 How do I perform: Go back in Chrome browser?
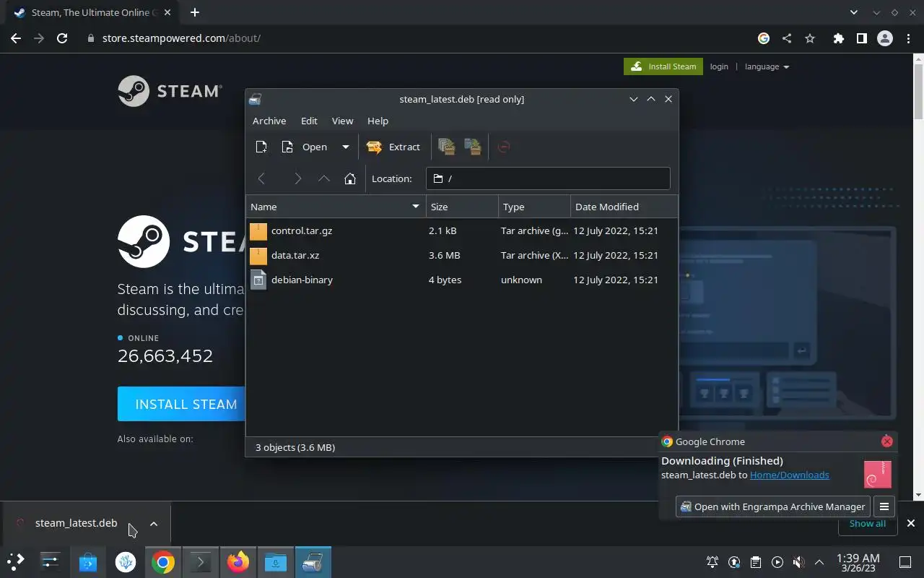pyautogui.click(x=16, y=38)
